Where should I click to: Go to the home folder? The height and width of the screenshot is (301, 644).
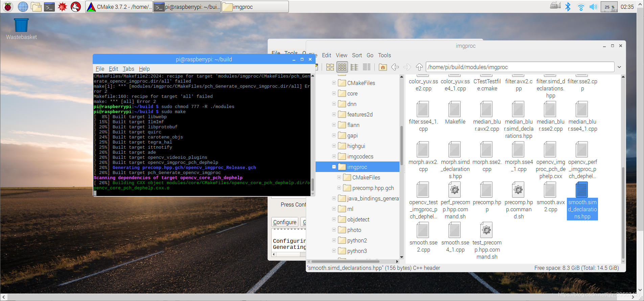(x=383, y=67)
